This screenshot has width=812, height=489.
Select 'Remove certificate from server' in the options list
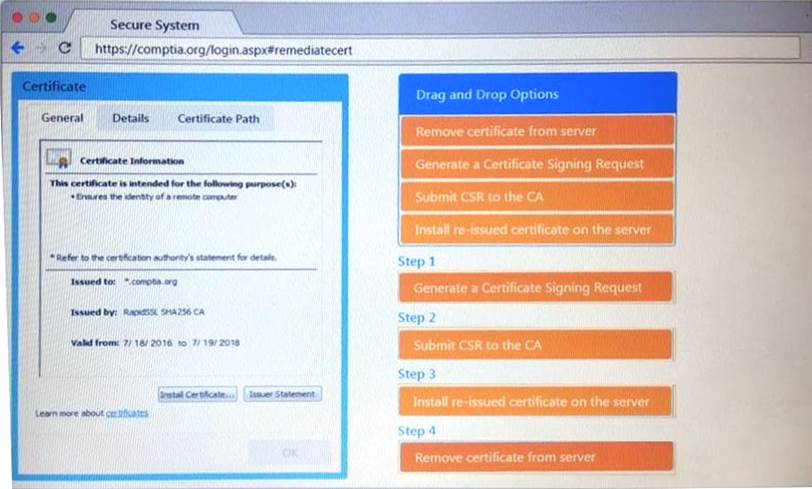[537, 131]
